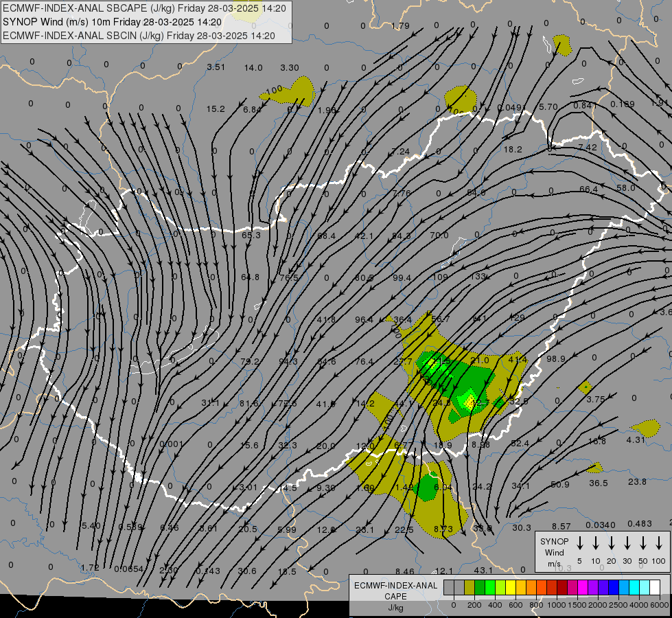Click the 800 tick label in the CAPE legend
The image size is (672, 618).
pyautogui.click(x=536, y=605)
